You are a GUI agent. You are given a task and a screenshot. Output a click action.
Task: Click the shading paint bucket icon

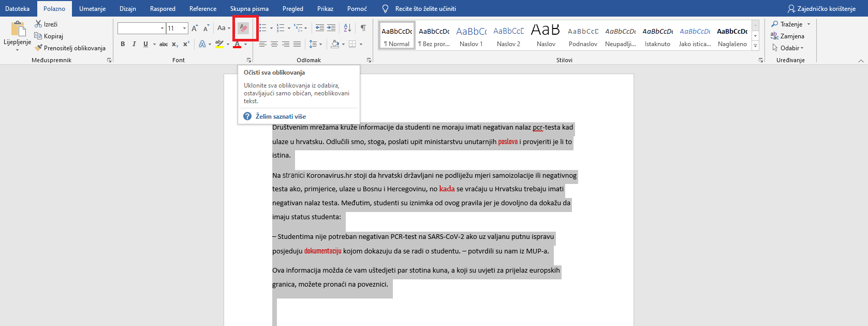[x=335, y=44]
